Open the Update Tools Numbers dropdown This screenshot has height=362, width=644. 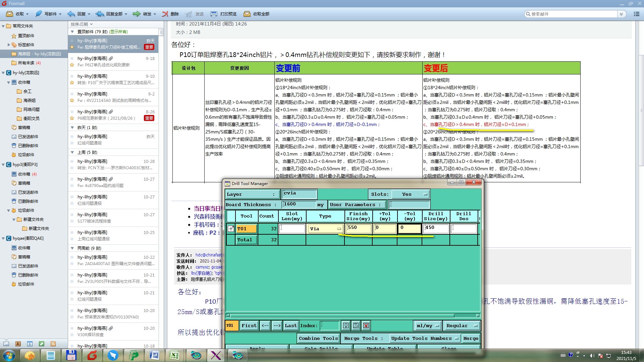(x=425, y=338)
